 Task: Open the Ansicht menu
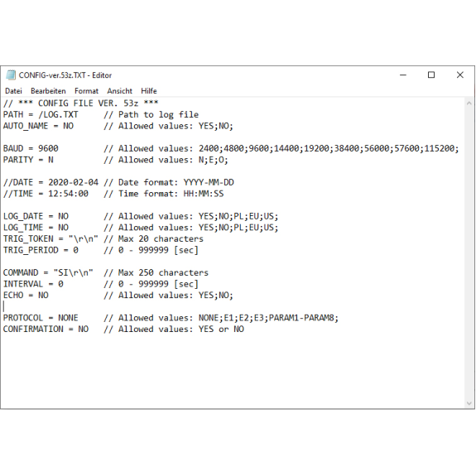119,91
